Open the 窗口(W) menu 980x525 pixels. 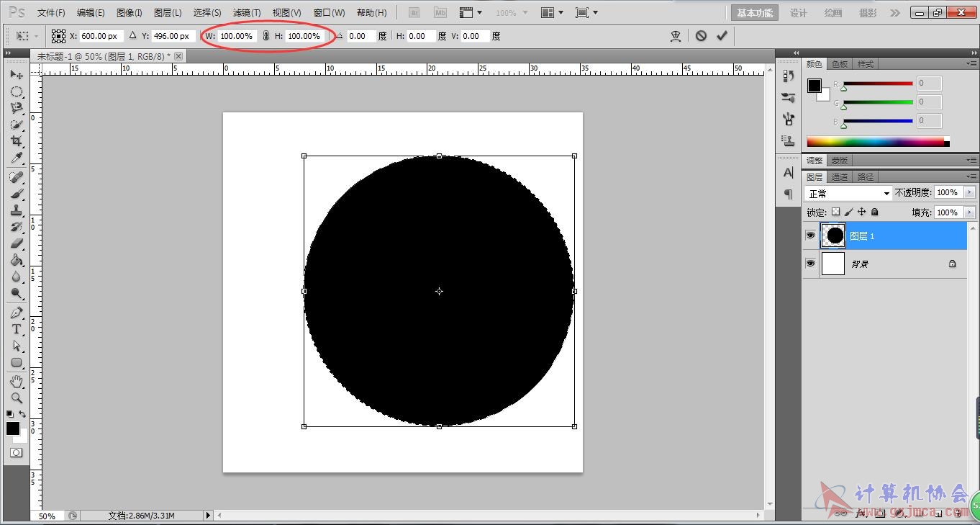pyautogui.click(x=329, y=13)
